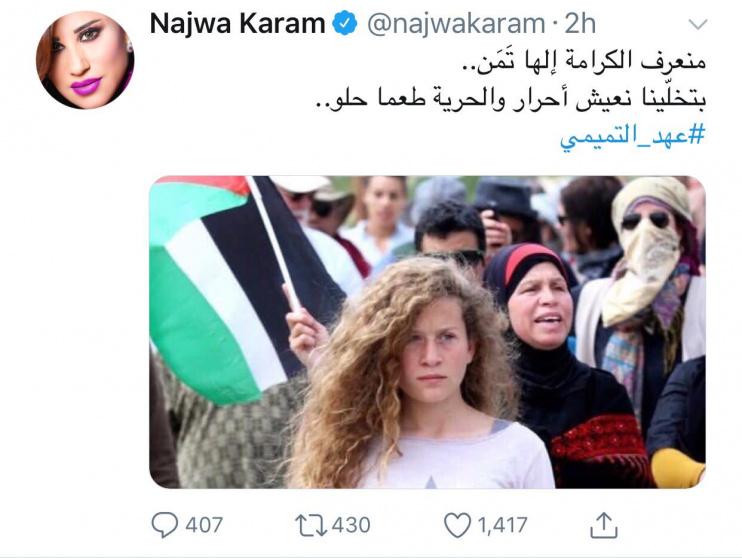The image size is (742, 558).
Task: Retweet using the looping arrows icon
Action: coord(311,525)
